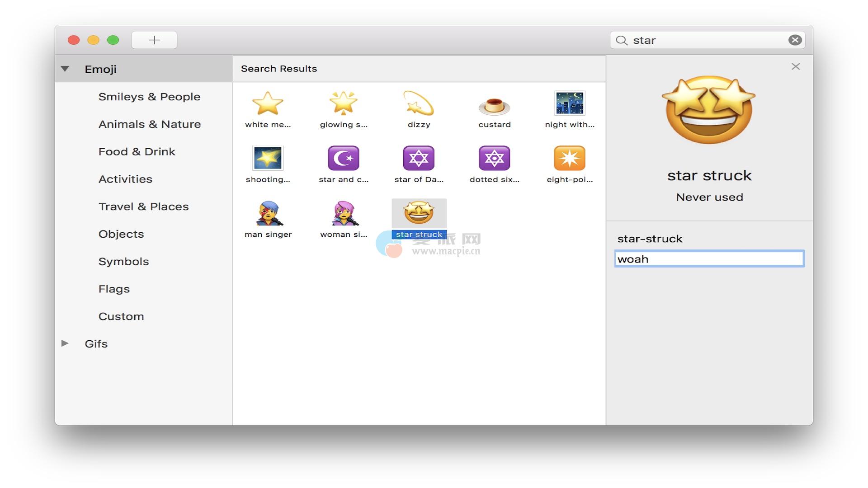Open Smileys & People category
This screenshot has width=868, height=488.
tap(149, 97)
